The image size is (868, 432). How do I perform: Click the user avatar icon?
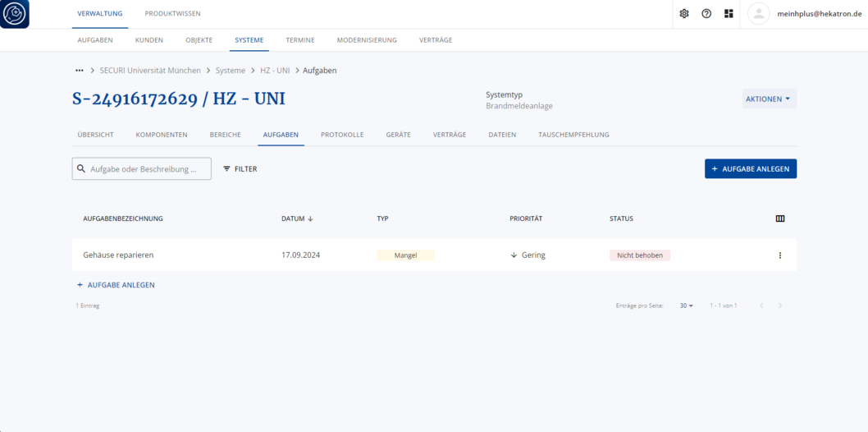759,14
